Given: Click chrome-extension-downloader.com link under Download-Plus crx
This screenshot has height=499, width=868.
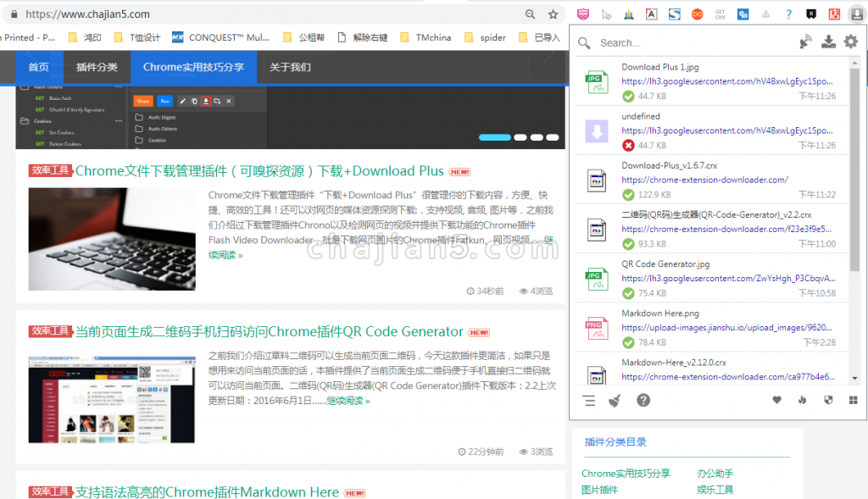Looking at the screenshot, I should [x=704, y=180].
